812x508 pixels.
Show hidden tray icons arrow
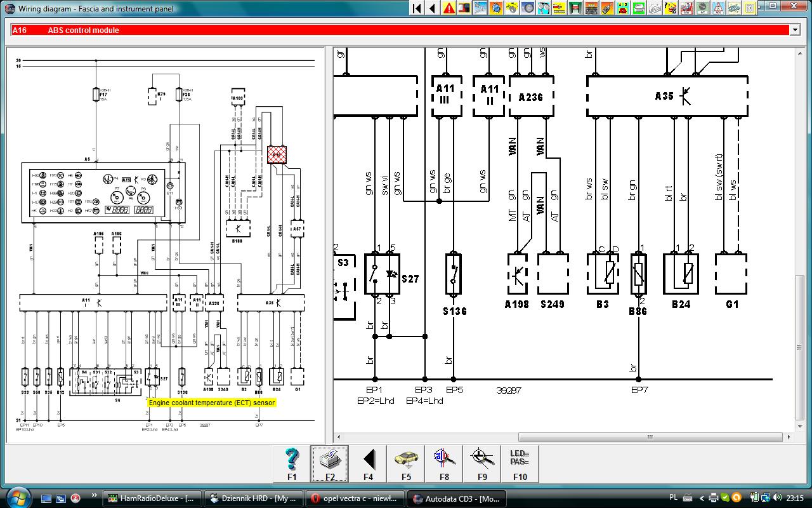[x=702, y=498]
